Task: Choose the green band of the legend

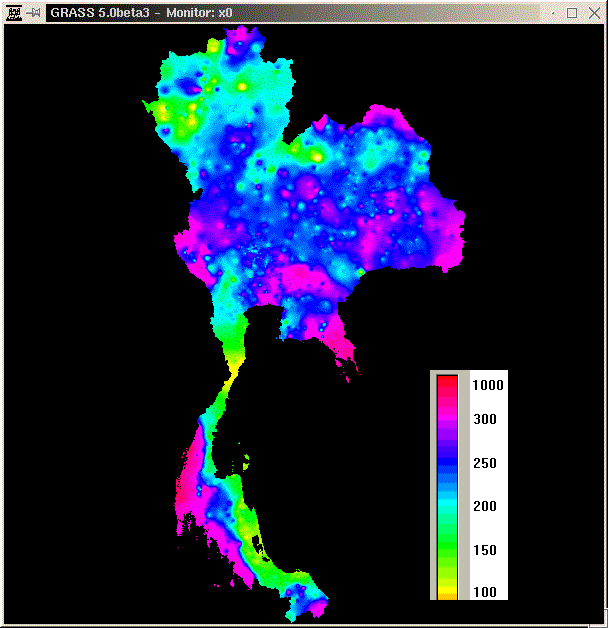Action: [x=448, y=550]
